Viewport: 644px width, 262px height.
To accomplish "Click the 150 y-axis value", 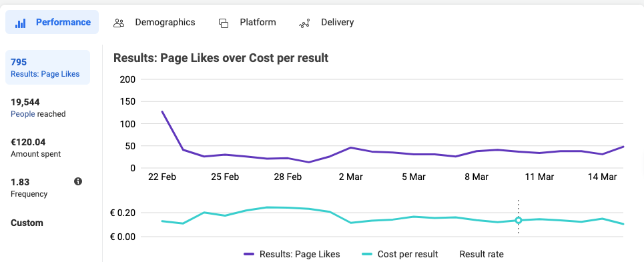I will pos(127,102).
